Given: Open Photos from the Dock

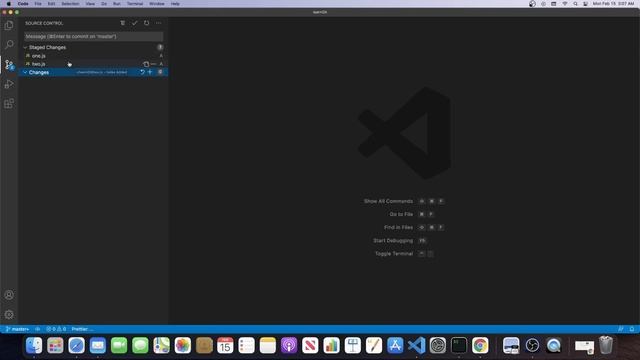Looking at the screenshot, I should 182,345.
